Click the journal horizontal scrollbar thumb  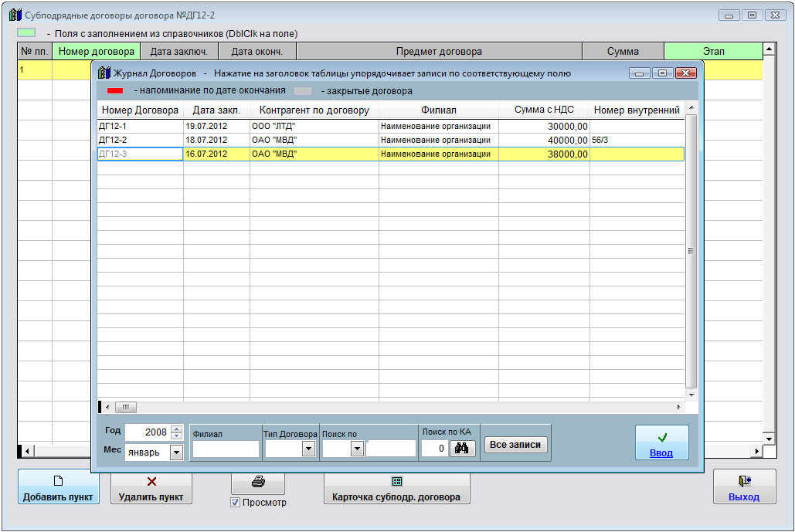pyautogui.click(x=126, y=407)
